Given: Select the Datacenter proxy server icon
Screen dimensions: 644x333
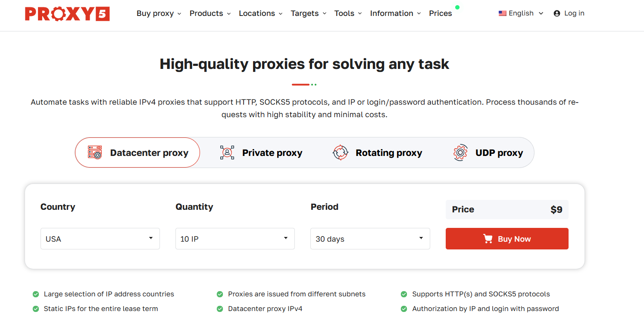Looking at the screenshot, I should (95, 152).
